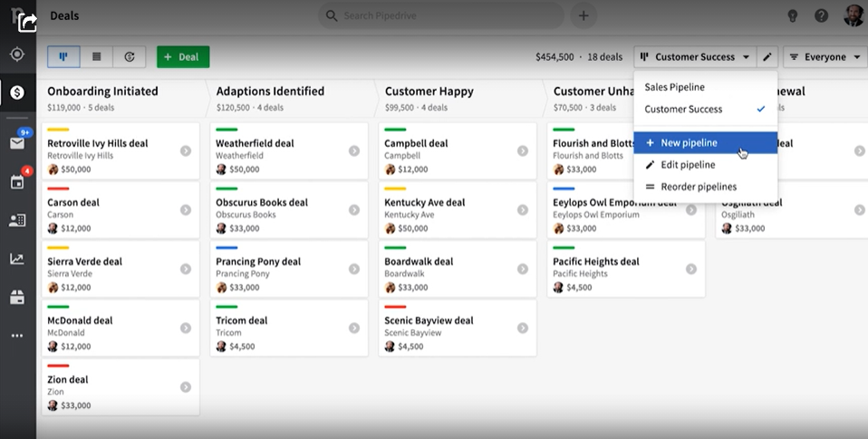Open Products box icon in sidebar
Screen dimensions: 868x439
[17, 298]
